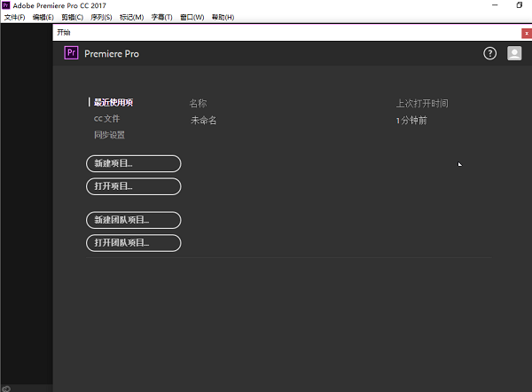Viewport: 532px width, 392px height.
Task: Click the 1分钟前 timestamp
Action: tap(411, 121)
